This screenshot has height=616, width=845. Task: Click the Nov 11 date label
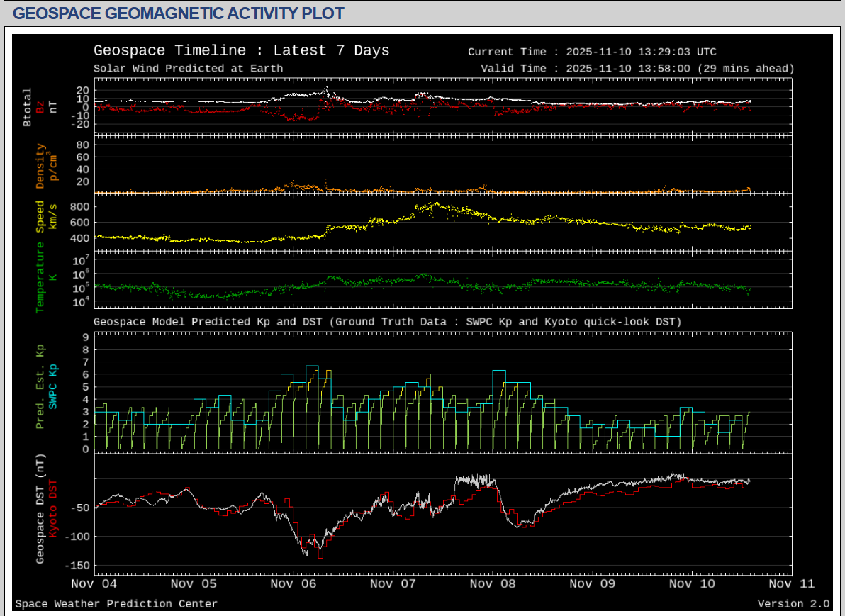792,584
